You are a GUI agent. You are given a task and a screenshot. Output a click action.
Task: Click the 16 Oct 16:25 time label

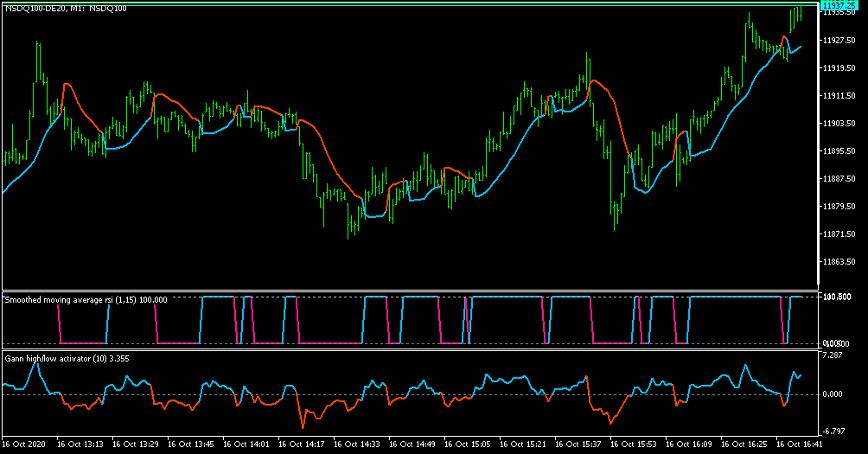tap(744, 444)
